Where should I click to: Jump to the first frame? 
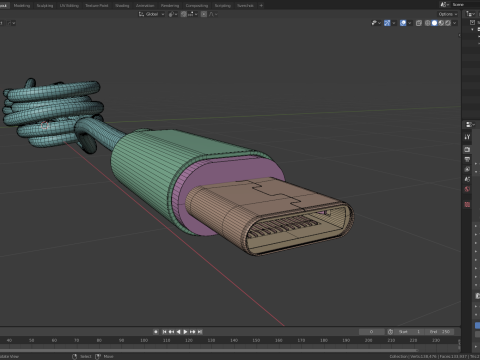[x=164, y=332]
